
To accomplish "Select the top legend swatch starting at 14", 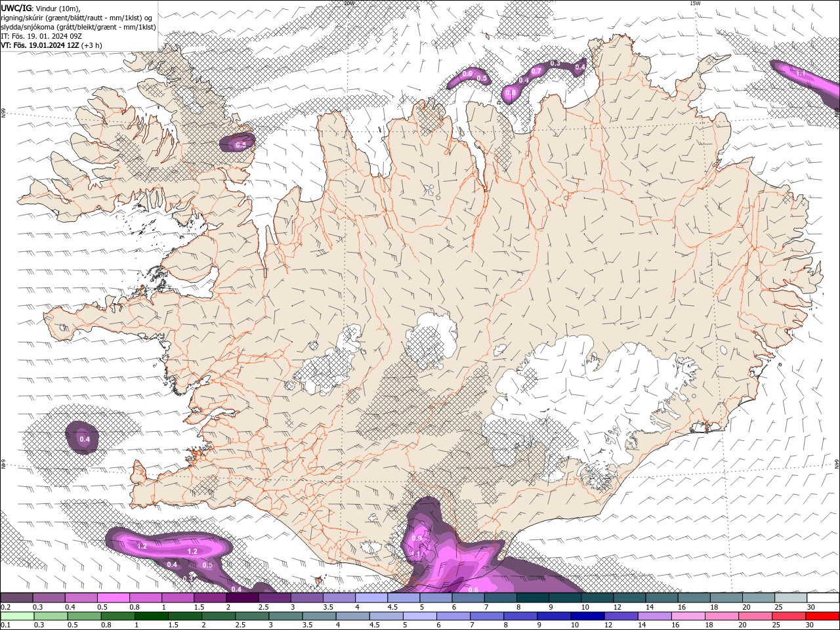I will click(x=661, y=598).
